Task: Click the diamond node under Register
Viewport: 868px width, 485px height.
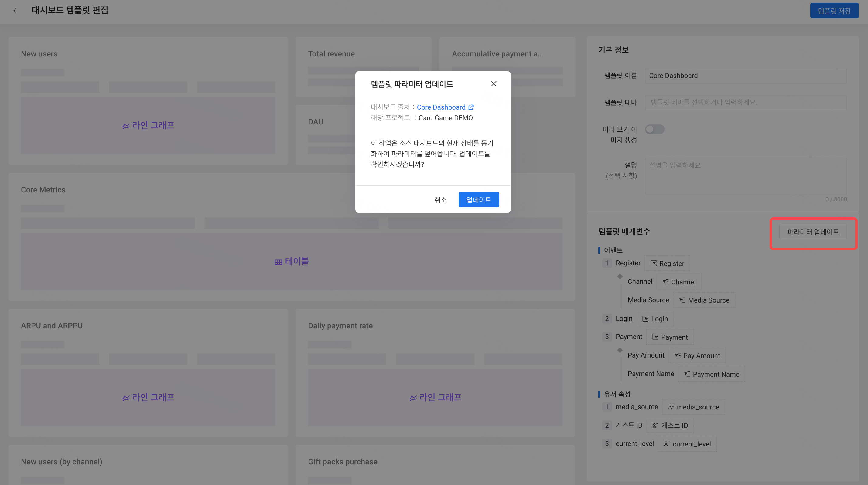Action: pyautogui.click(x=620, y=276)
